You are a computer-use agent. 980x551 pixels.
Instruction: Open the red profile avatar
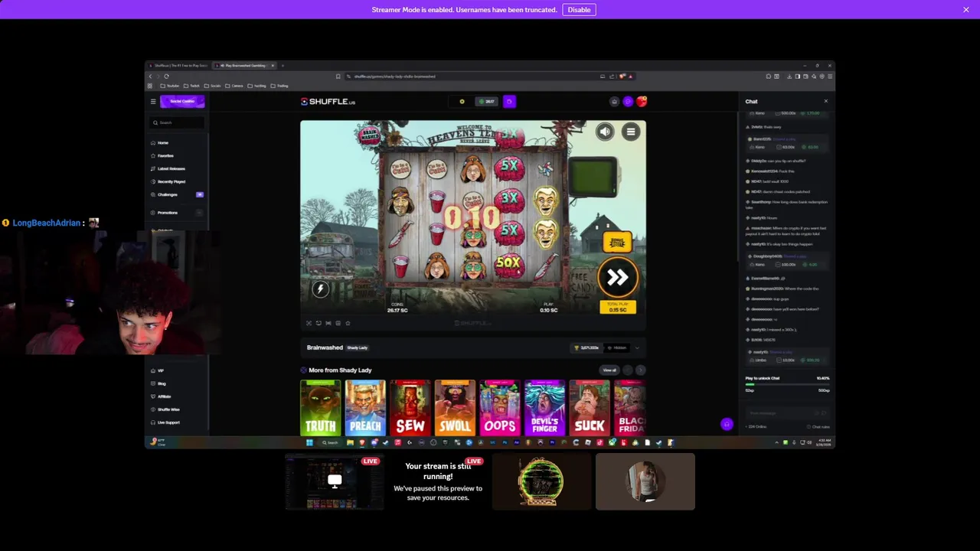(x=642, y=102)
